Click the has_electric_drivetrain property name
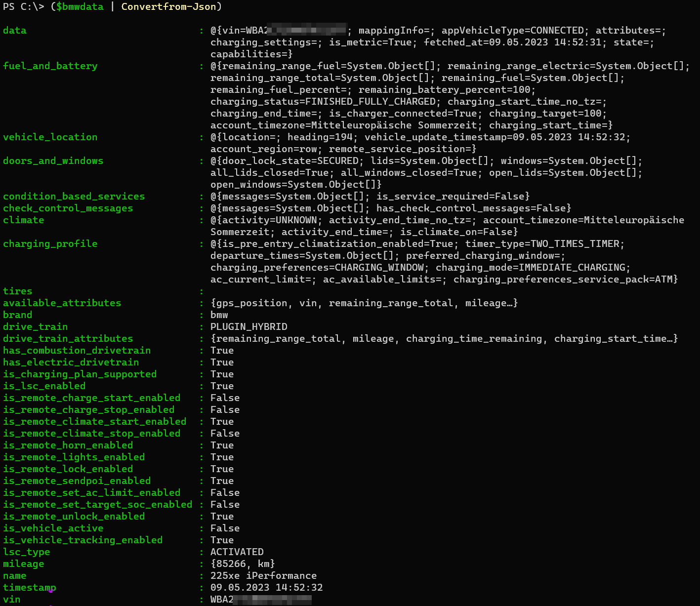The image size is (700, 606). [x=71, y=362]
